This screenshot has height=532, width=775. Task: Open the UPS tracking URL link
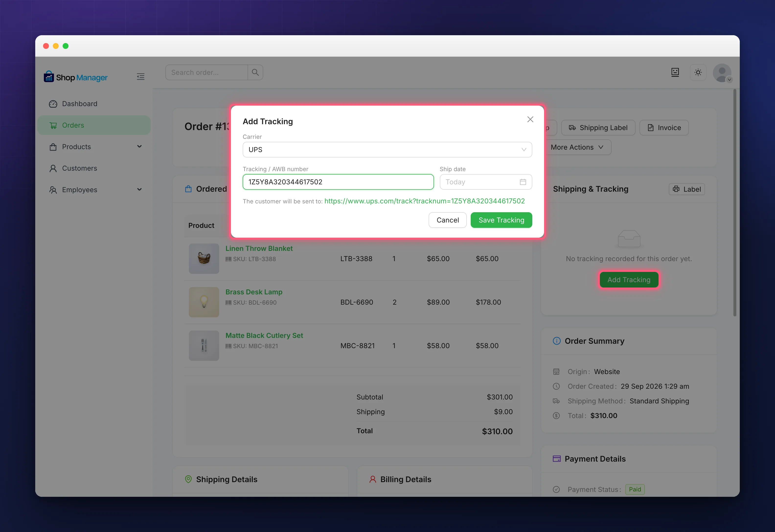[424, 201]
